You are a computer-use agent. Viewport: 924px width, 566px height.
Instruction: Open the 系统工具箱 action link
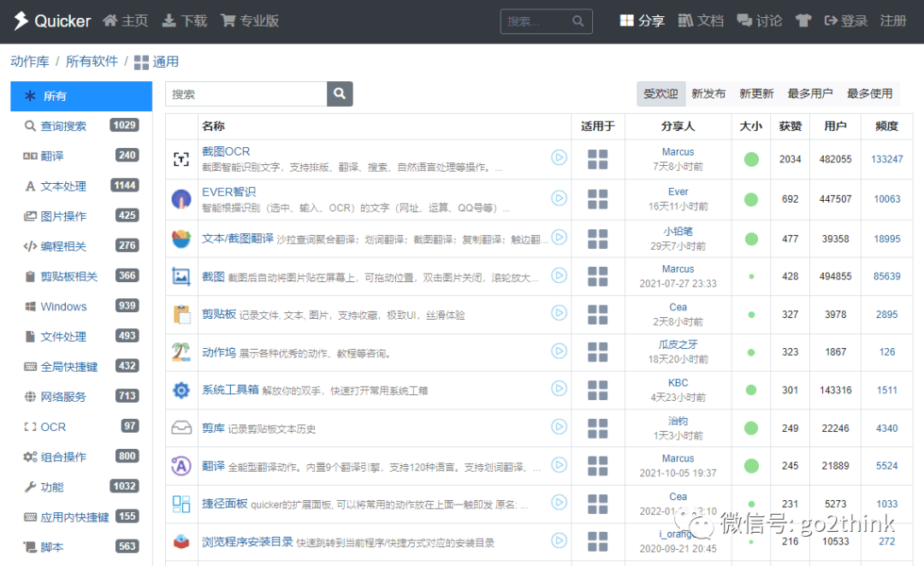(230, 390)
